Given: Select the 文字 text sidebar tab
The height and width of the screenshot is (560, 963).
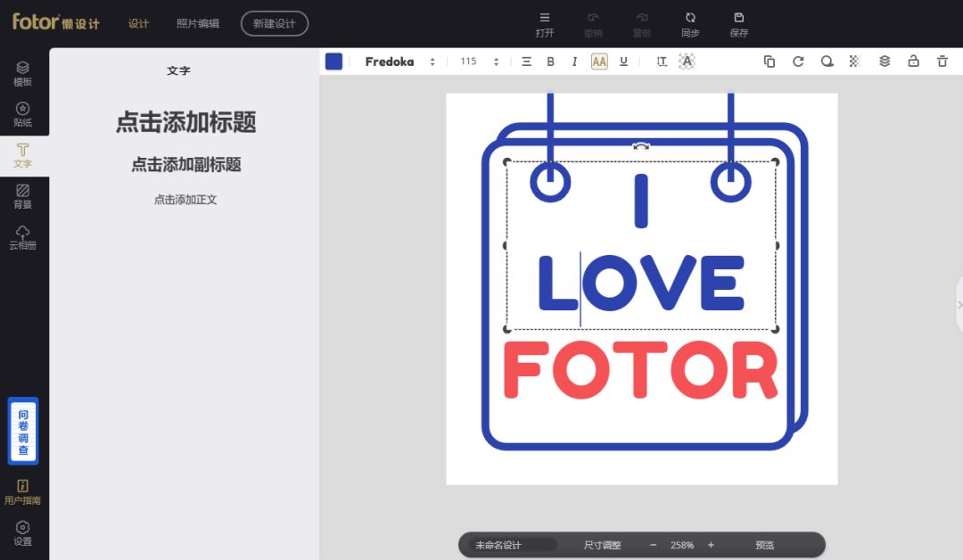Looking at the screenshot, I should click(x=22, y=156).
